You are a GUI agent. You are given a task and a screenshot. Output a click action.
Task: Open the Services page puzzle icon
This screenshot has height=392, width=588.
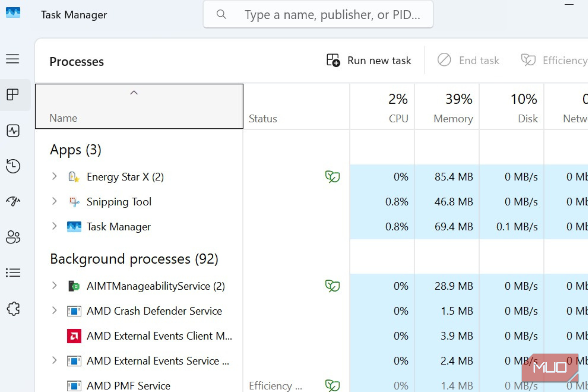coord(13,309)
